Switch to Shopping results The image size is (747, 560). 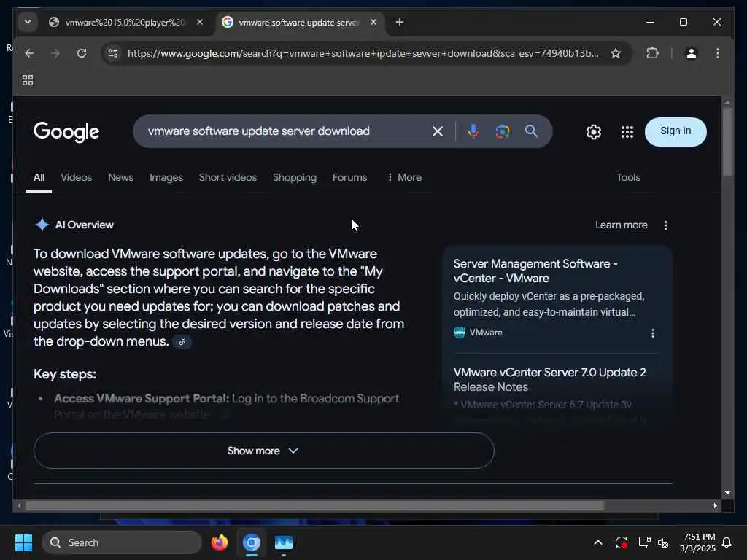coord(295,178)
